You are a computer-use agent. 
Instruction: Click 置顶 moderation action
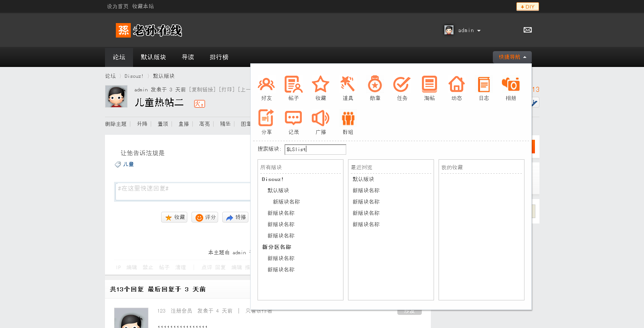tap(163, 124)
